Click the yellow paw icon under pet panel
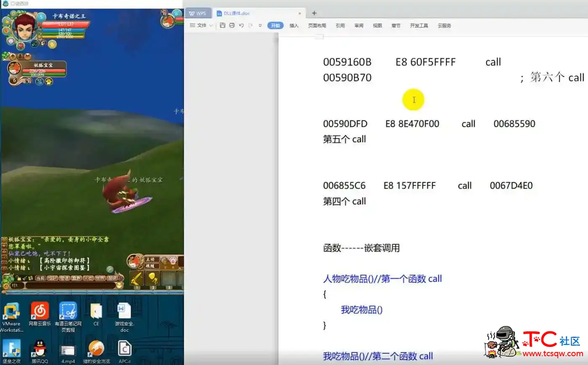This screenshot has height=365, width=588. (49, 82)
